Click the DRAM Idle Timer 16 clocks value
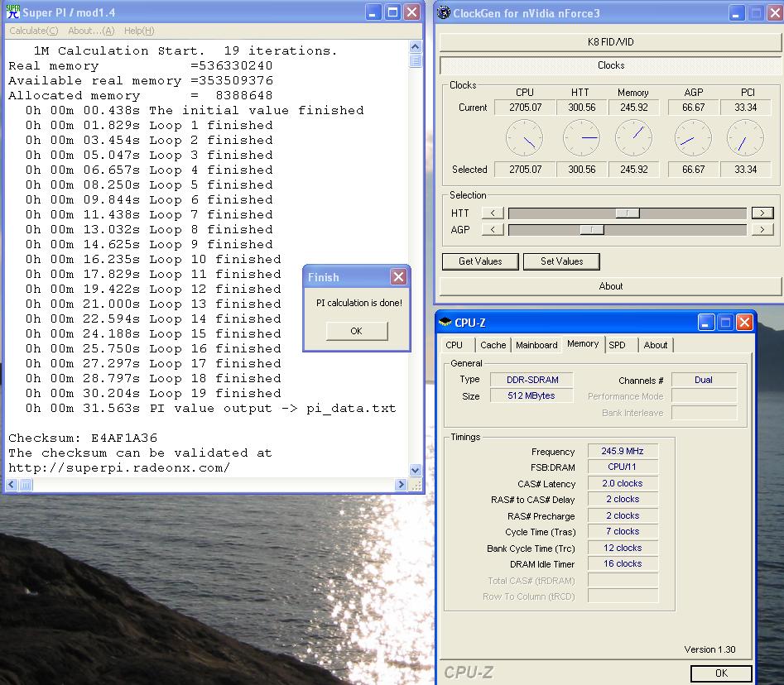Viewport: 784px width, 685px height. [x=623, y=563]
